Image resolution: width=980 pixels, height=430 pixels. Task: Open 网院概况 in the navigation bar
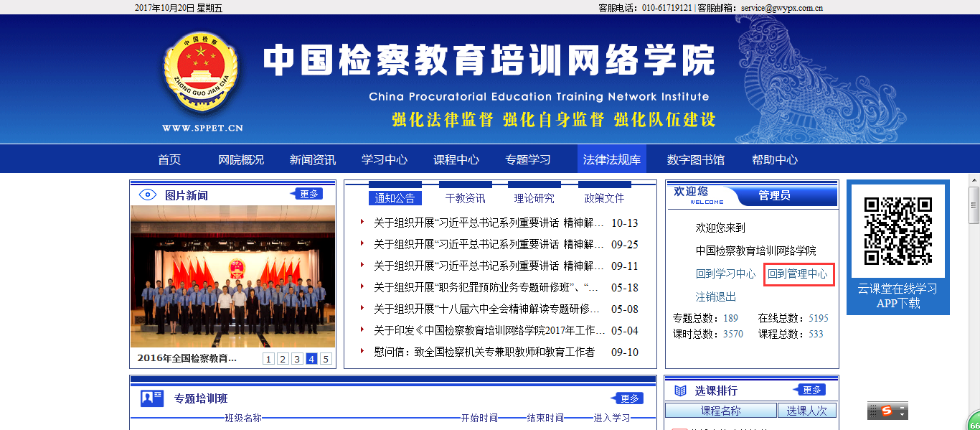click(241, 159)
